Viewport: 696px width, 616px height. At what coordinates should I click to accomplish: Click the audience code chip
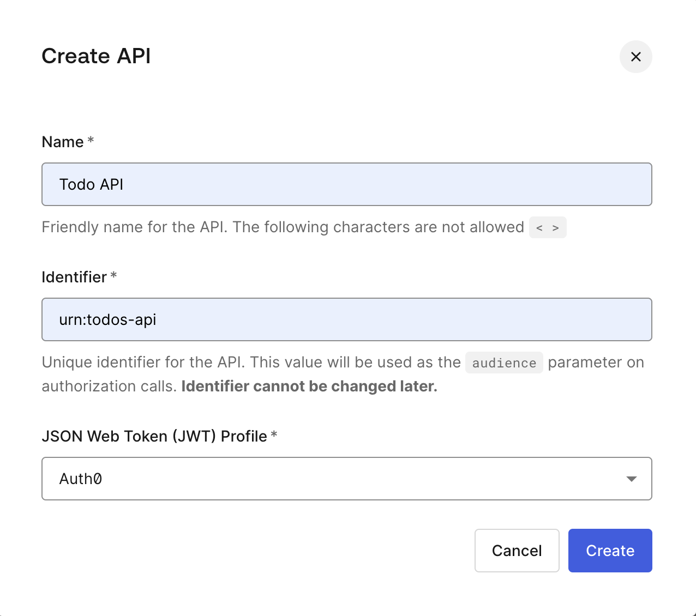504,363
